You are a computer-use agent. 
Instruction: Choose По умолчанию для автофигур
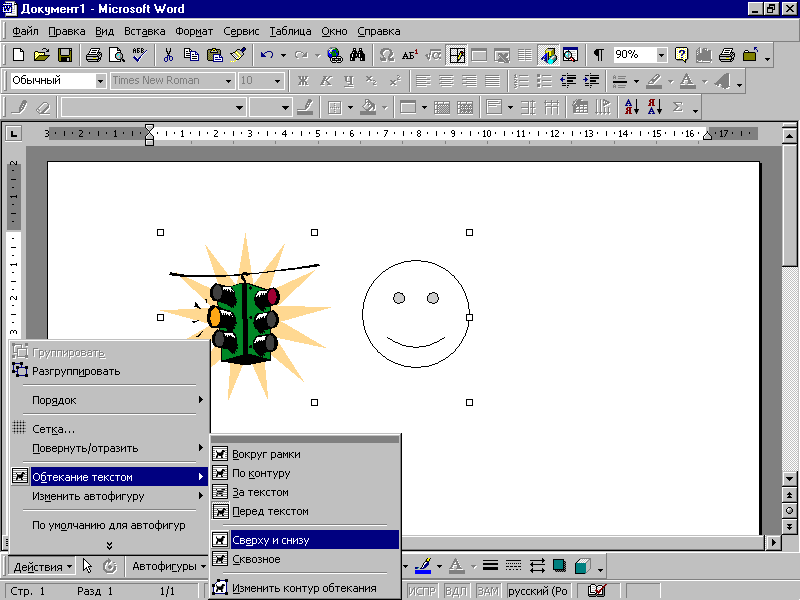(109, 525)
